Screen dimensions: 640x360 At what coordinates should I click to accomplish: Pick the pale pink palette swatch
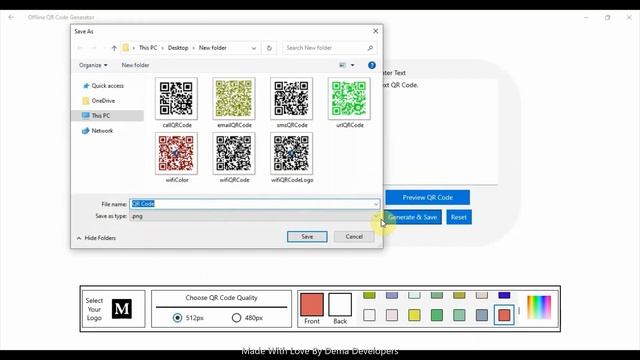click(392, 315)
